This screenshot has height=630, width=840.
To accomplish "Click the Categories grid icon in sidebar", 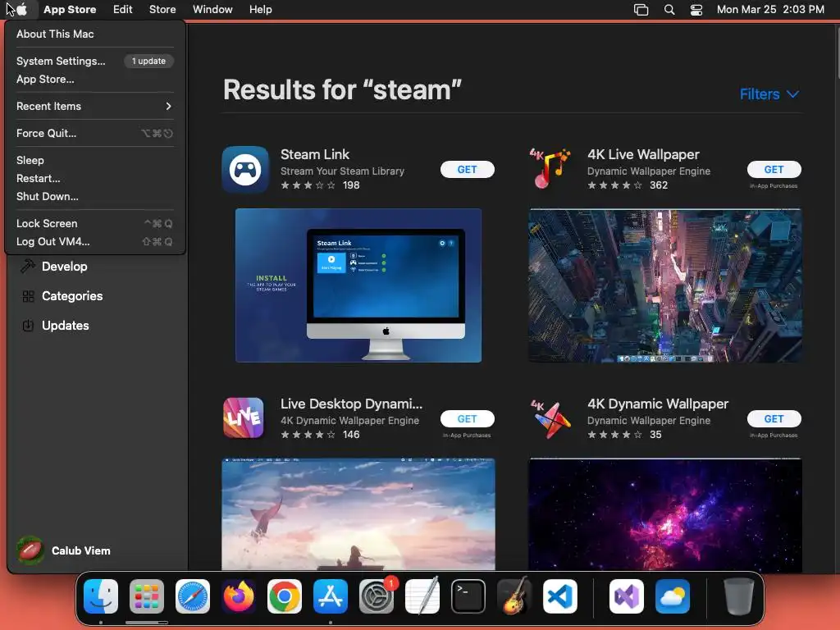I will [29, 296].
